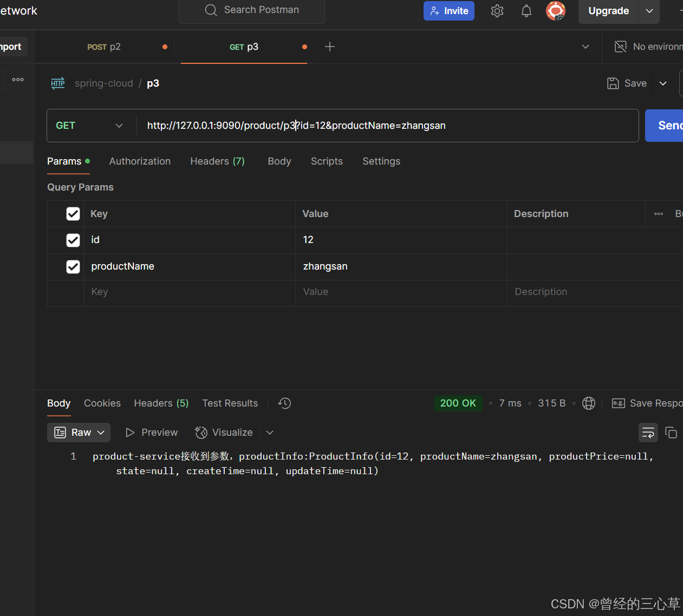The height and width of the screenshot is (616, 683).
Task: Select the GET p3 tab
Action: (244, 47)
